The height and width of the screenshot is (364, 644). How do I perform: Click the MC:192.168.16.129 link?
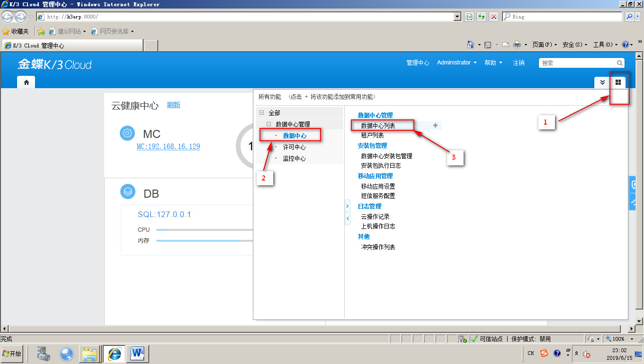coord(168,146)
